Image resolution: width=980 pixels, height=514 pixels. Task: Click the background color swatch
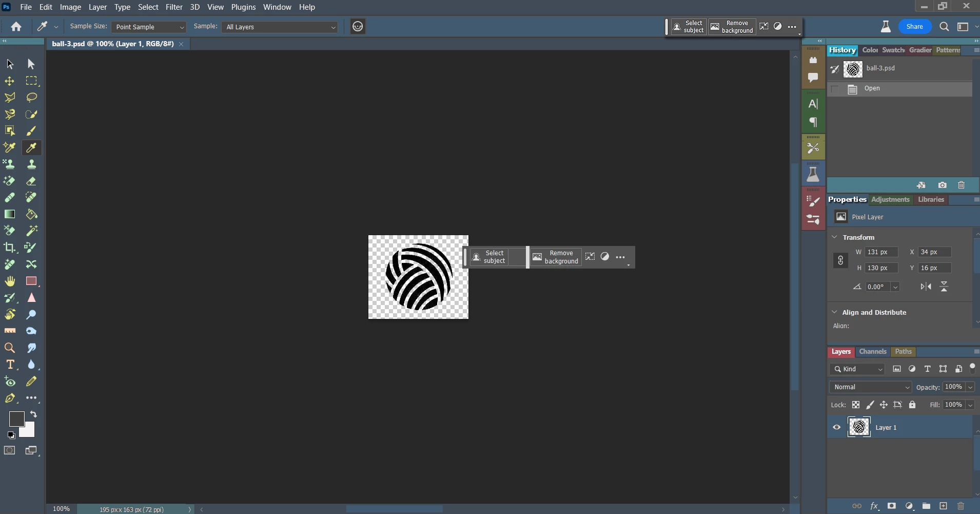(x=29, y=431)
